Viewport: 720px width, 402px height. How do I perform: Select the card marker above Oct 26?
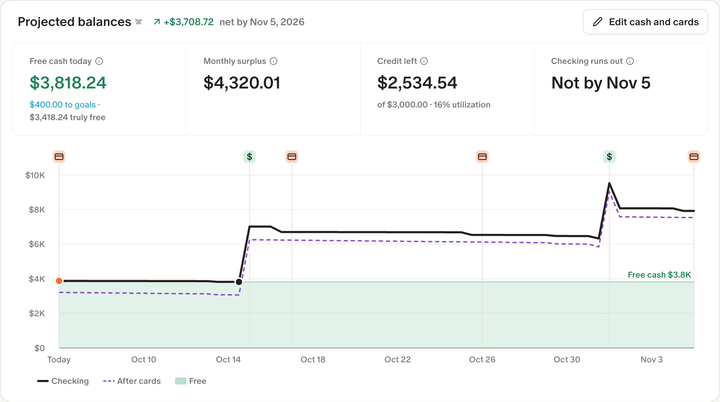click(482, 157)
